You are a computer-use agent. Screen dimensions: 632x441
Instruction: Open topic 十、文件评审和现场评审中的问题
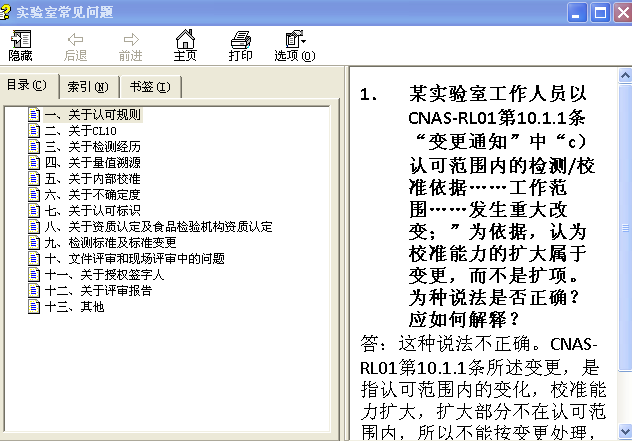tap(135, 258)
